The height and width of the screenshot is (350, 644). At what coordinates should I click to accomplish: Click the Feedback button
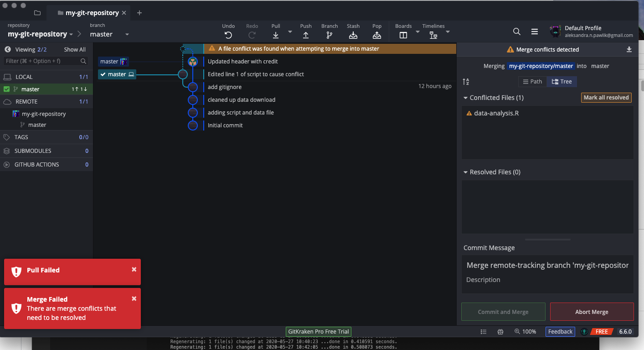[x=560, y=332]
